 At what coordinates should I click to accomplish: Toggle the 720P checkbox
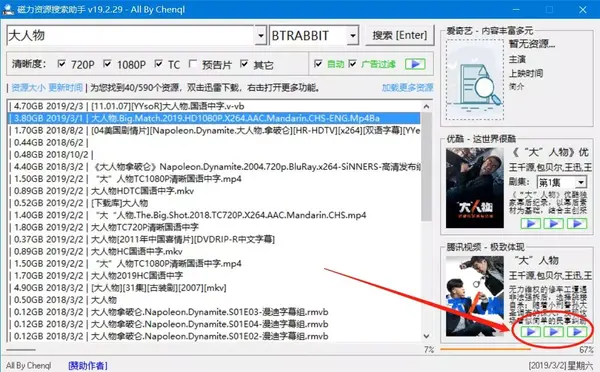tap(61, 64)
